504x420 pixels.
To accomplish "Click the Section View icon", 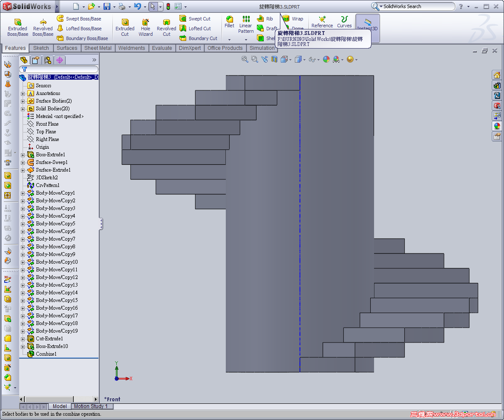I will [x=274, y=59].
